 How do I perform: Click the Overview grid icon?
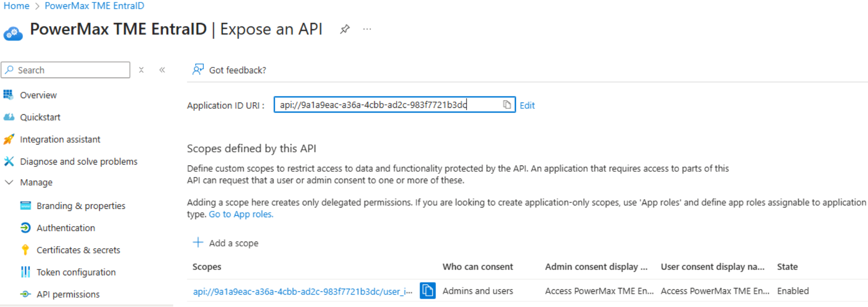click(8, 95)
